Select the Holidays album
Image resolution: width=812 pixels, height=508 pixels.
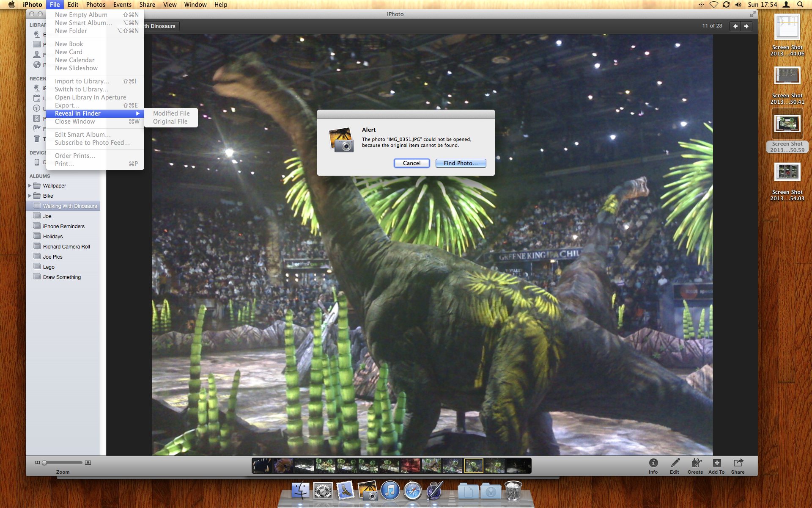[x=63, y=237]
